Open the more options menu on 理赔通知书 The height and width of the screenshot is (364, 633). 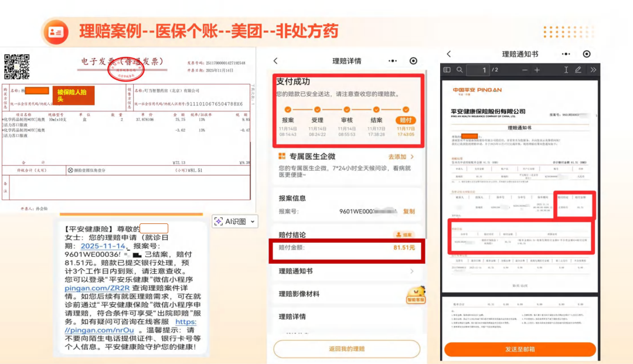pyautogui.click(x=566, y=54)
